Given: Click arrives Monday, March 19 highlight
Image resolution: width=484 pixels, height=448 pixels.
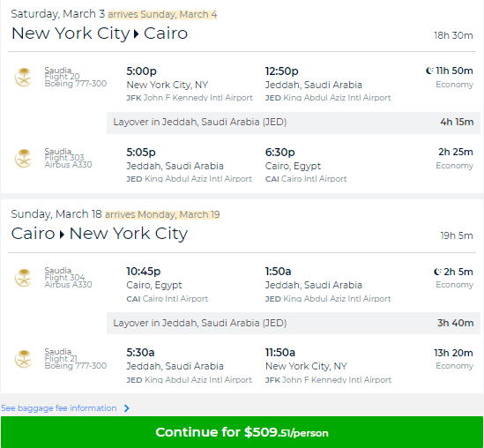Looking at the screenshot, I should [x=162, y=214].
